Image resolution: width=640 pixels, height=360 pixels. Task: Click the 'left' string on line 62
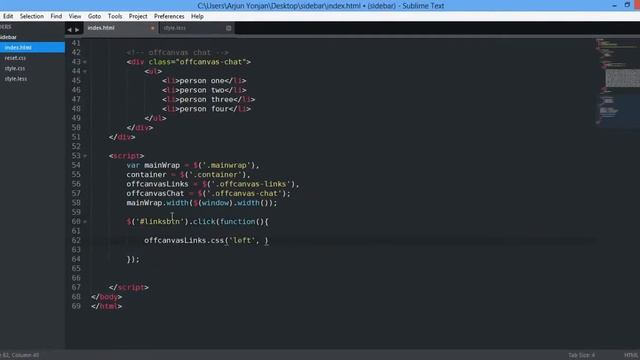tap(242, 240)
